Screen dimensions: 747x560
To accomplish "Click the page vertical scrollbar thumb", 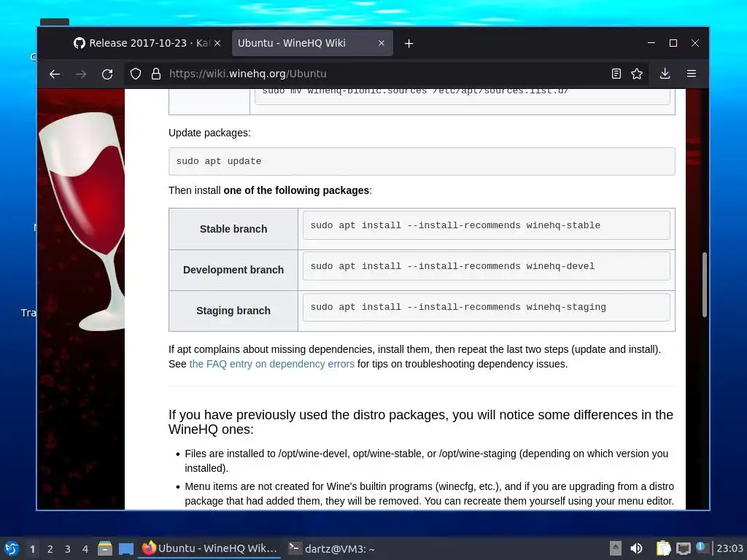I will (x=704, y=285).
